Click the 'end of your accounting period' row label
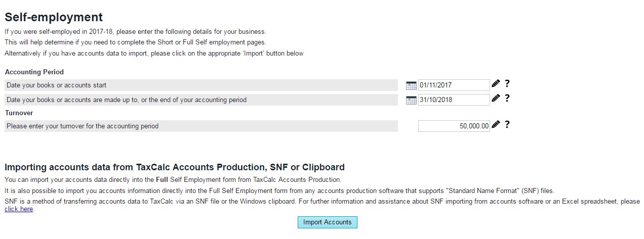 click(x=127, y=100)
